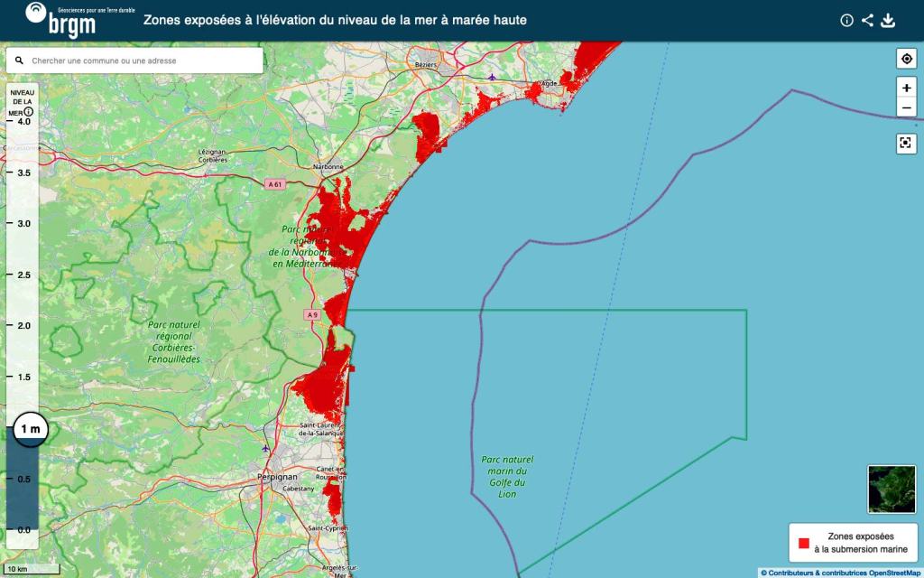This screenshot has height=578, width=924.
Task: Open the info icon beside Niveau de la mer
Action: coord(28,113)
